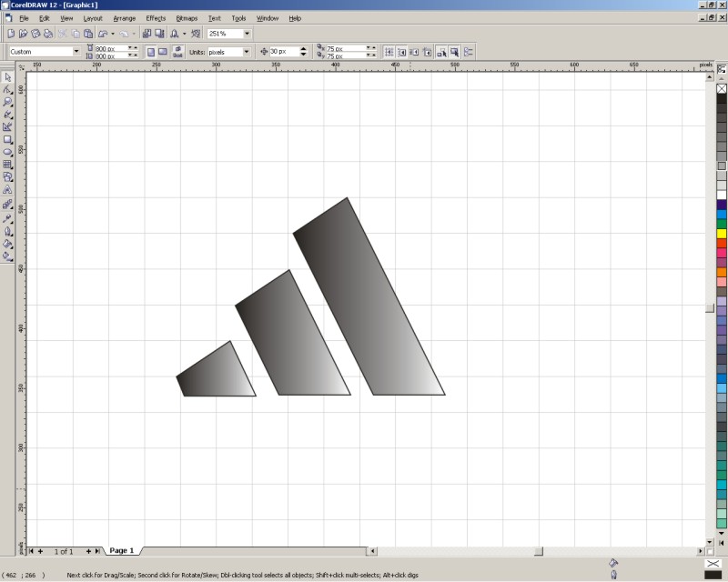Open the Units pixels dropdown
Viewport: 728px width, 582px height.
click(x=247, y=52)
